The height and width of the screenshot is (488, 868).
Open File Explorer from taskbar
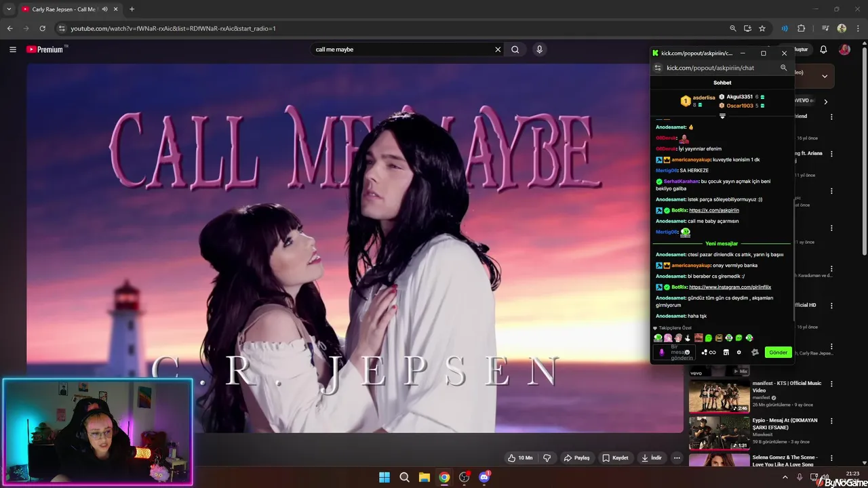coord(424,477)
